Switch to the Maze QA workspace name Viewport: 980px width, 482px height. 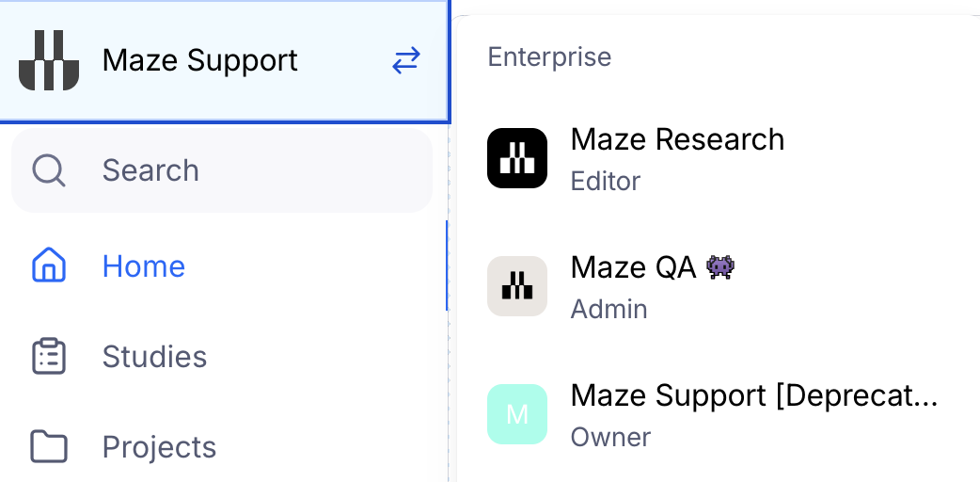[633, 268]
